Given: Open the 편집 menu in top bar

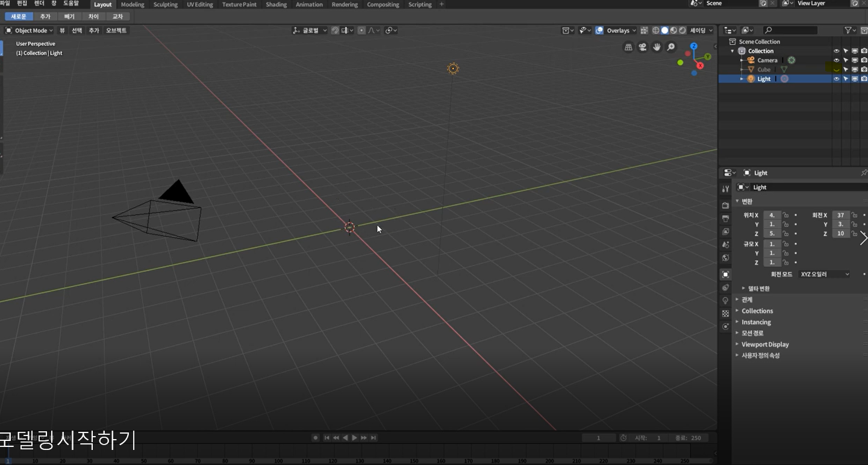Looking at the screenshot, I should point(22,4).
